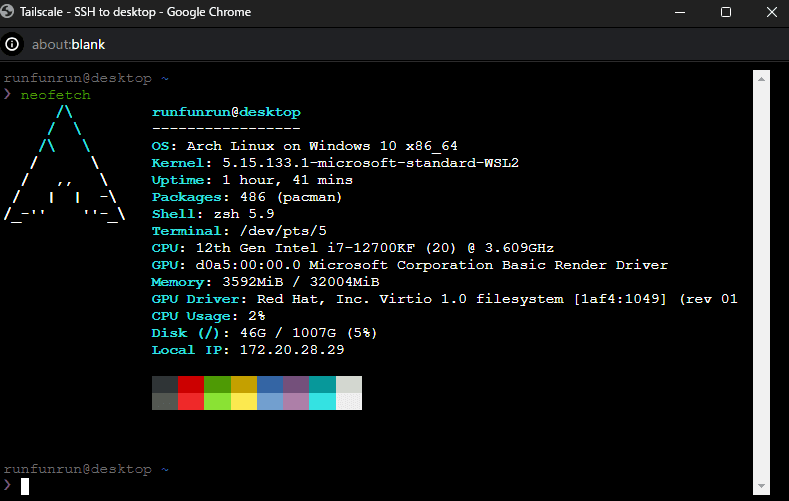The image size is (789, 501).
Task: Click the runfunrun@desktop neofetch header
Action: [x=226, y=112]
